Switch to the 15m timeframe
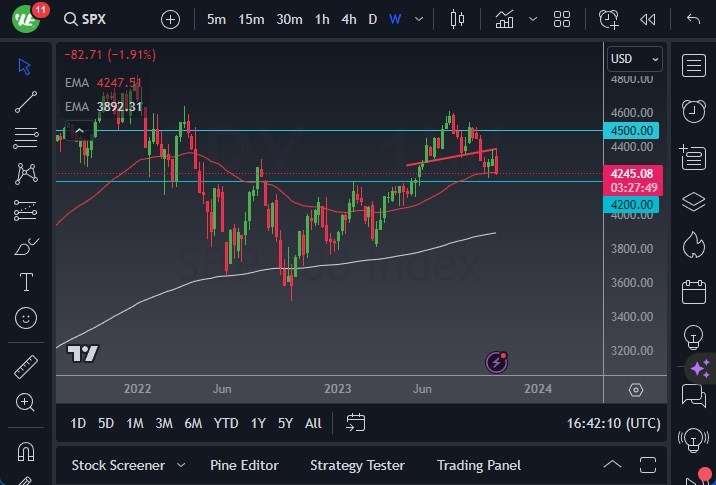The width and height of the screenshot is (716, 485). click(x=251, y=19)
